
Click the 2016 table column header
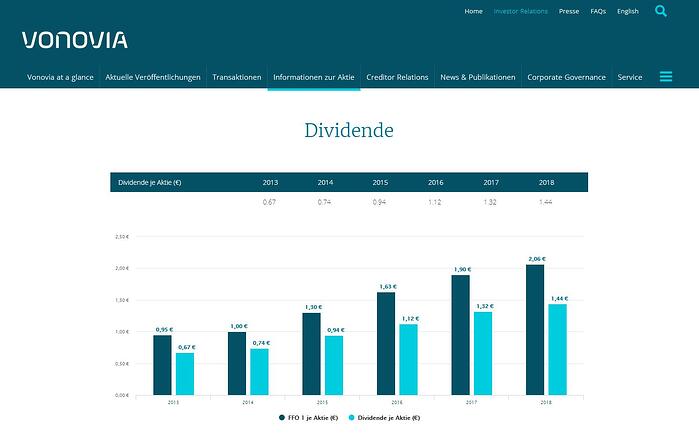tap(436, 182)
